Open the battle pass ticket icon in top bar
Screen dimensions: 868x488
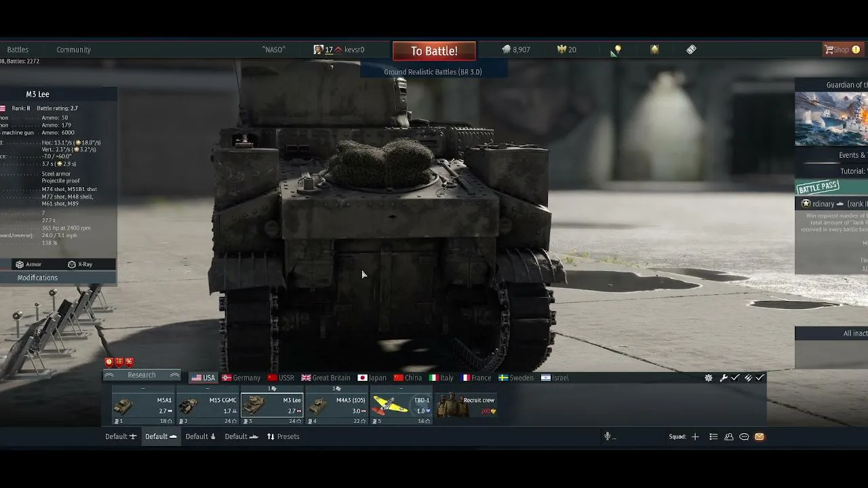(691, 49)
